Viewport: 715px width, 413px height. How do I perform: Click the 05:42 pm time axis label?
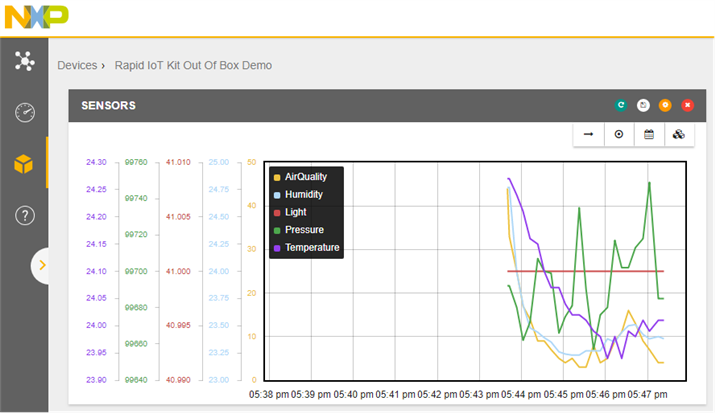tap(437, 394)
